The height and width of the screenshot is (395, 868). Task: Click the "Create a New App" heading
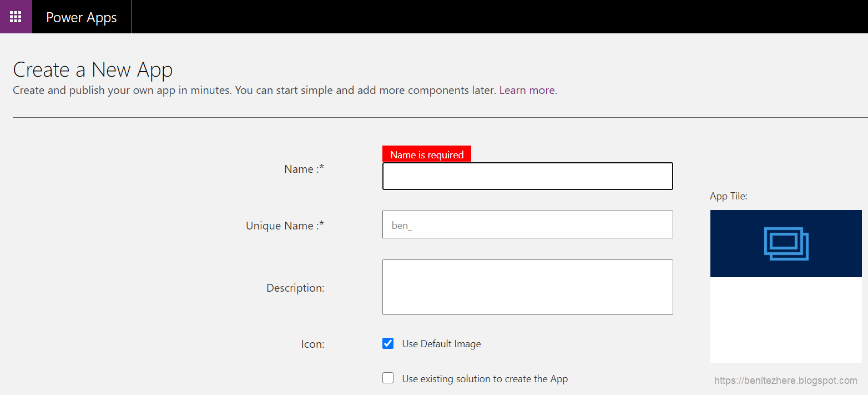pos(93,69)
